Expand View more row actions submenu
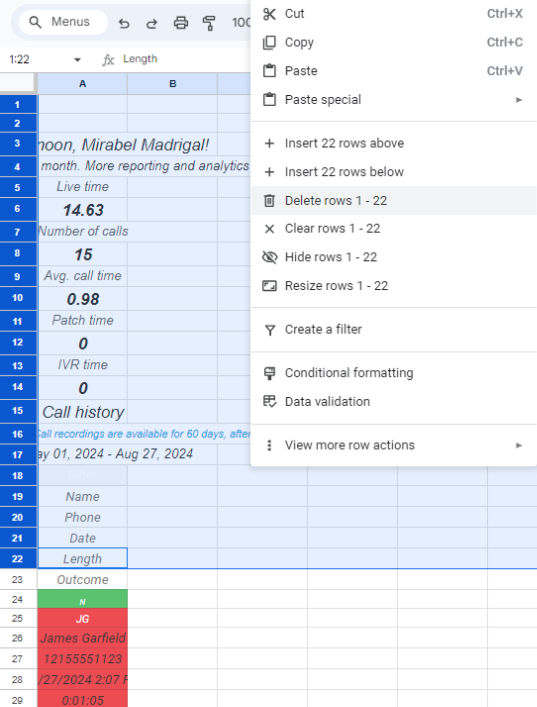This screenshot has width=537, height=707. (519, 445)
